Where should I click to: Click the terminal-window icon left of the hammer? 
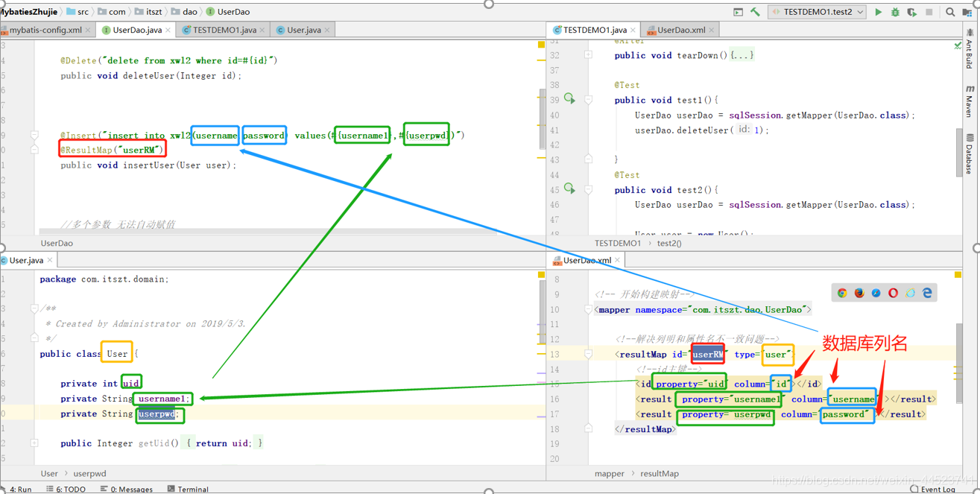[x=738, y=12]
